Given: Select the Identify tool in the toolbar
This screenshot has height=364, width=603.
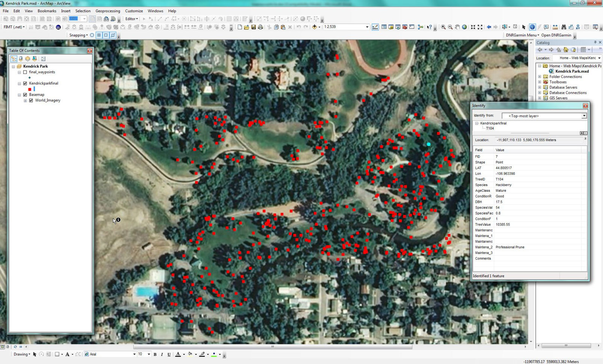Looking at the screenshot, I should [x=532, y=27].
